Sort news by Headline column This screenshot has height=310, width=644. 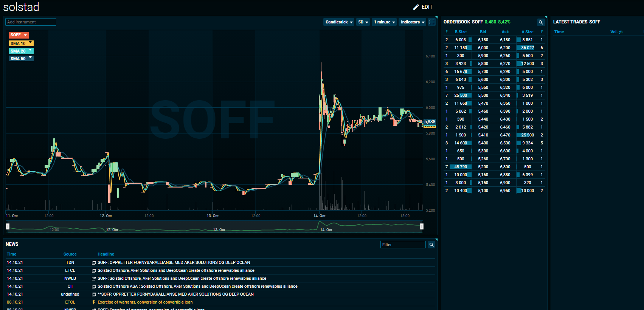(106, 254)
